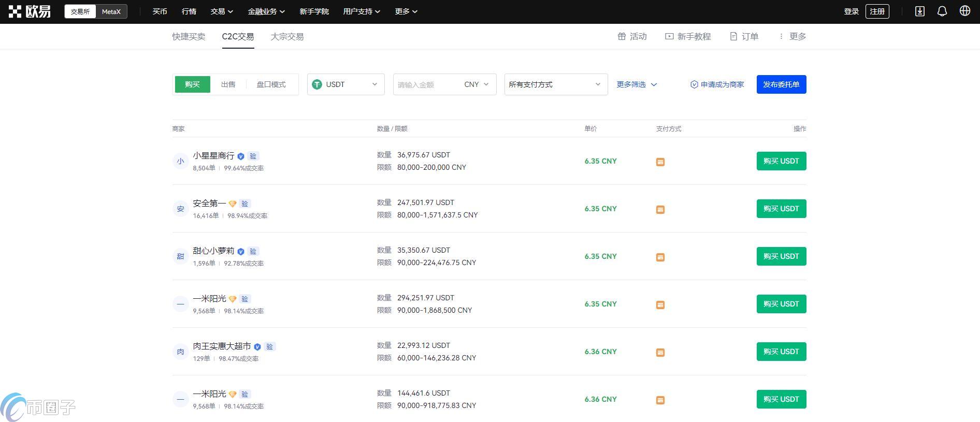Viewport: 980px width, 422px height.
Task: Open the USDT coin selector dropdown
Action: click(346, 84)
